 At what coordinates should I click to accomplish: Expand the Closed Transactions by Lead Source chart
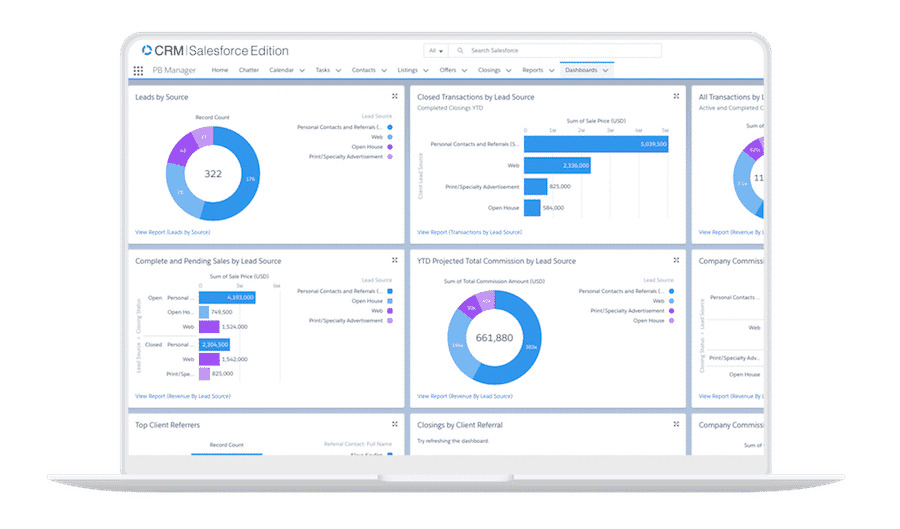point(676,96)
